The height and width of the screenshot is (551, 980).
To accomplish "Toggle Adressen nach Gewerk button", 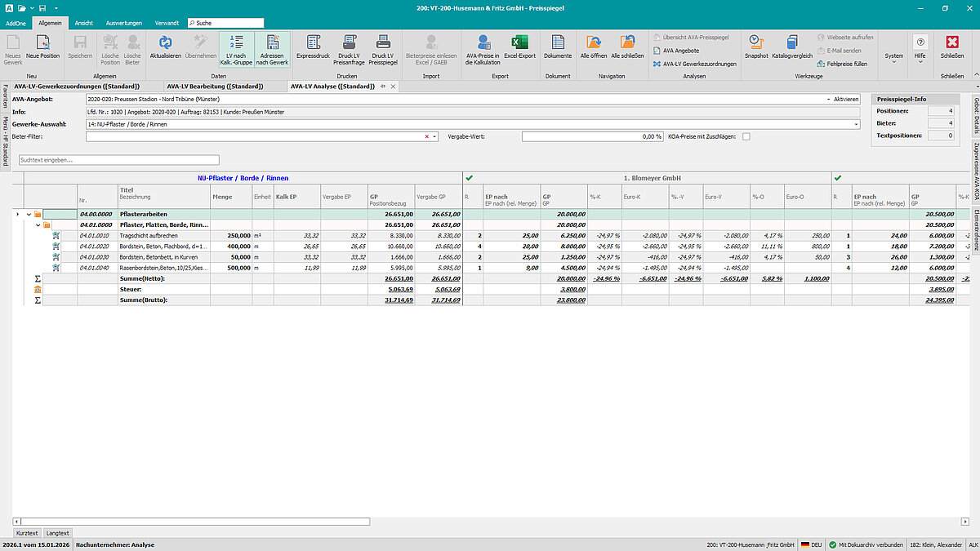I will (272, 49).
